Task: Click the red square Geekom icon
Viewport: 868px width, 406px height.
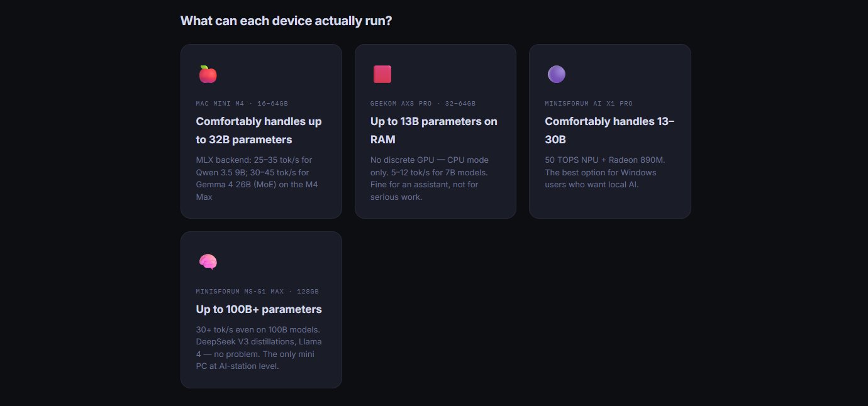Action: [x=382, y=74]
